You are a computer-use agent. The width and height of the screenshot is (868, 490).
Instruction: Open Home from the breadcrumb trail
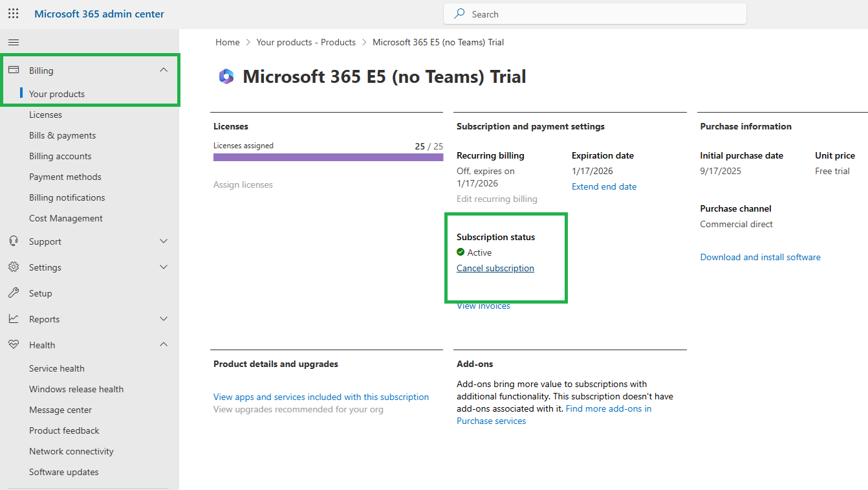point(227,41)
